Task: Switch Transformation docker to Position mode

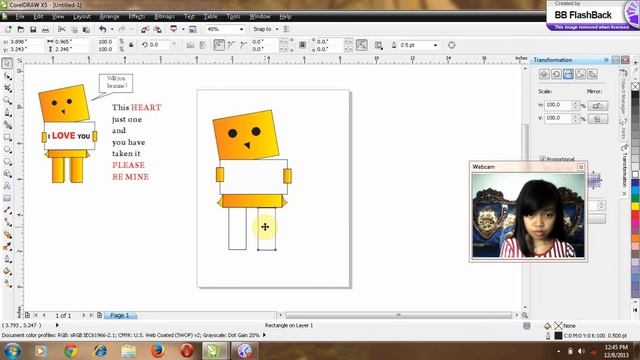Action: click(544, 74)
